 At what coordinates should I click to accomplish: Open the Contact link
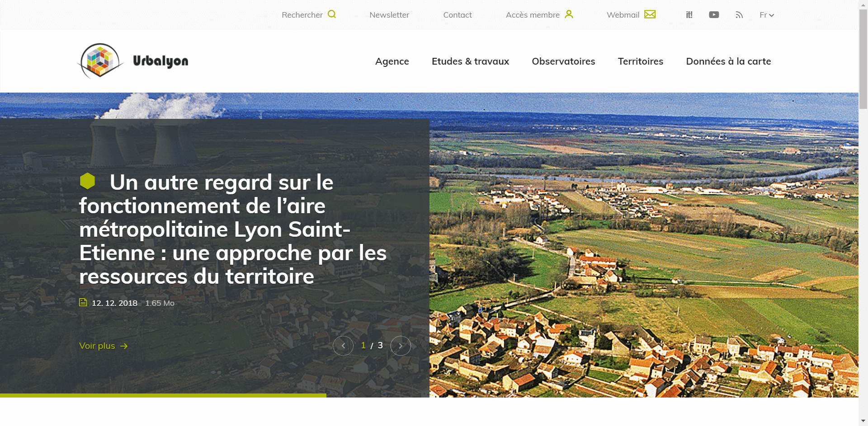[458, 15]
